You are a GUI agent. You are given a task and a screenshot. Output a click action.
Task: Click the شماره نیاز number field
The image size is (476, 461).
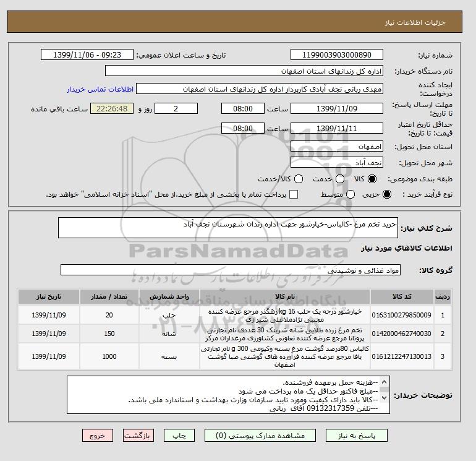coord(337,54)
